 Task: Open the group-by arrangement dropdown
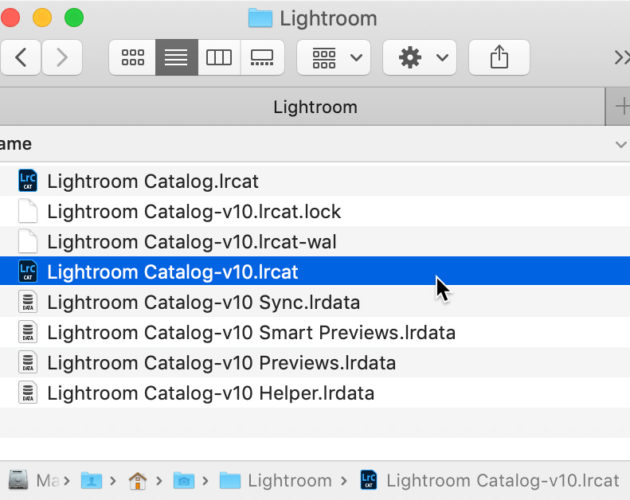tap(333, 57)
